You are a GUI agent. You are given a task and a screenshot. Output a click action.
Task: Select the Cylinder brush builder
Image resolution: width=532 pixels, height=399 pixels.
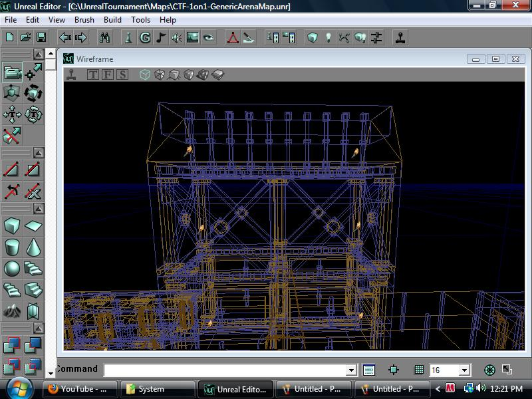[11, 246]
